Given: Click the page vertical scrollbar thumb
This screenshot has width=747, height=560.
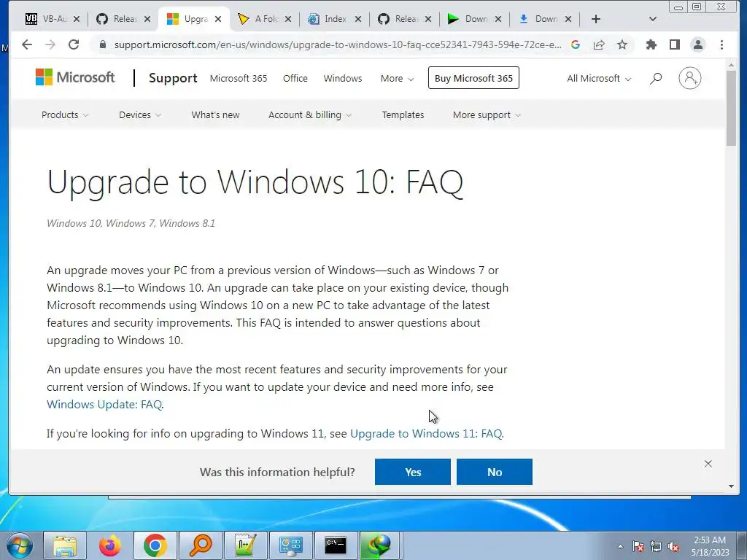Looking at the screenshot, I should [731, 108].
